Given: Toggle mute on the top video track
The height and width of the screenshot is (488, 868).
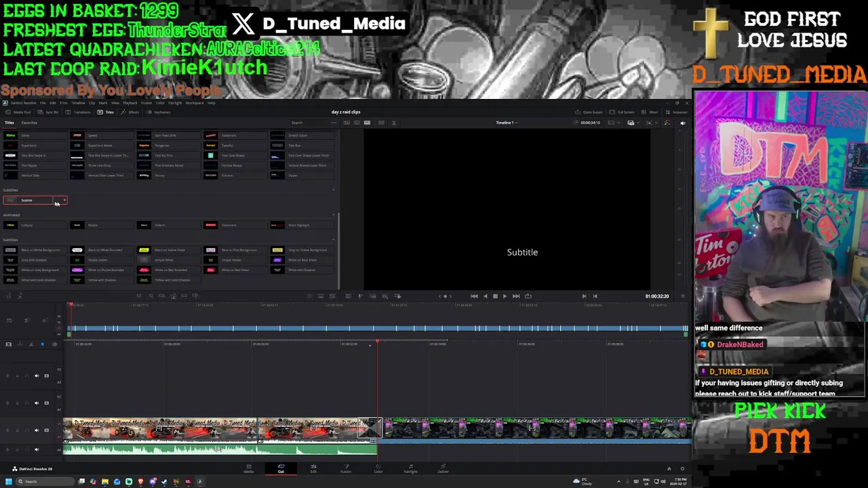Looking at the screenshot, I should [37, 375].
